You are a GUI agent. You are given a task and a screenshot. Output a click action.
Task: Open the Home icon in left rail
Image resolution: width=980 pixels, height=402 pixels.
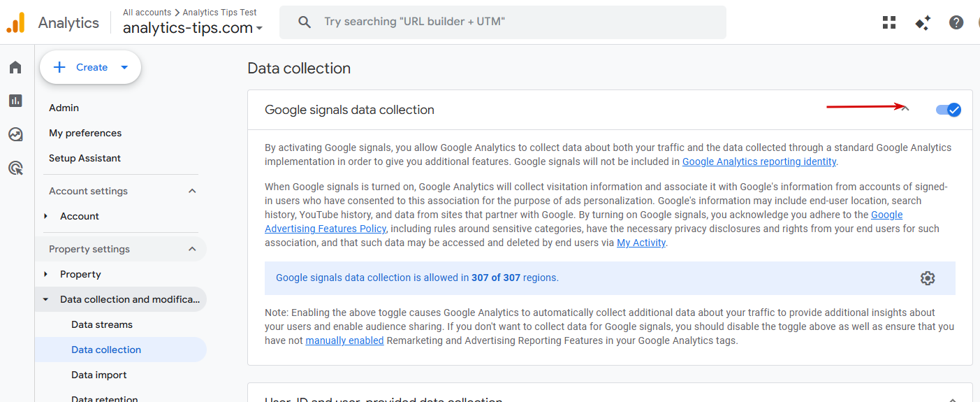click(15, 67)
